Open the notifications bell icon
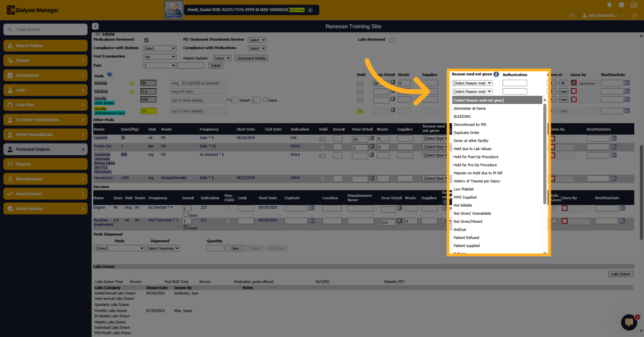 click(609, 5)
